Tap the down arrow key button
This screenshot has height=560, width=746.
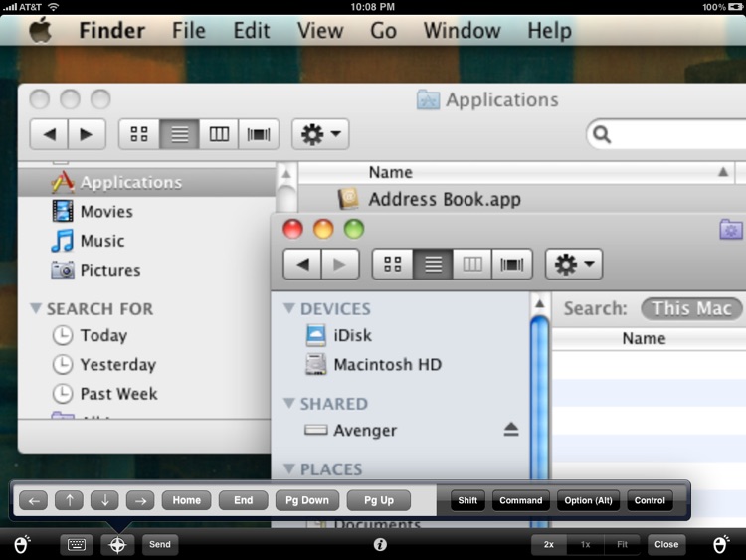click(x=104, y=500)
